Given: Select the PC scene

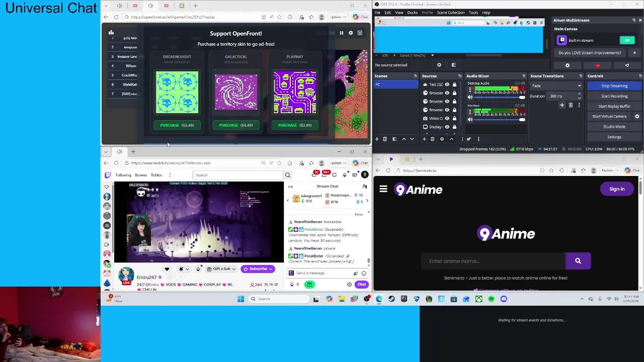Looking at the screenshot, I should 395,84.
